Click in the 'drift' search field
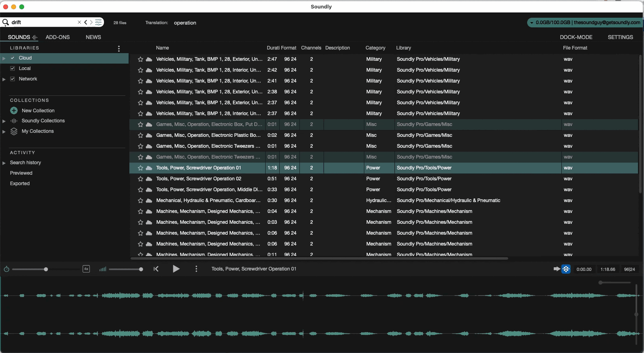This screenshot has height=353, width=644. 44,22
